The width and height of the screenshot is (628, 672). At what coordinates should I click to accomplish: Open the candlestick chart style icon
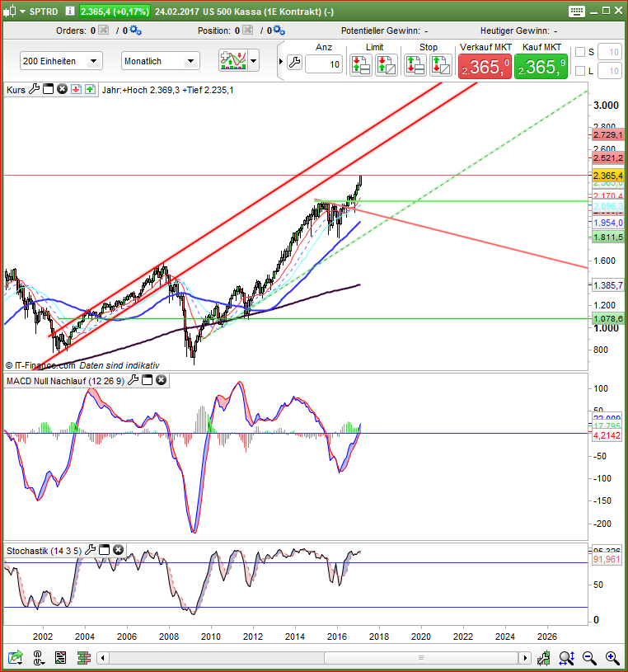(x=10, y=12)
